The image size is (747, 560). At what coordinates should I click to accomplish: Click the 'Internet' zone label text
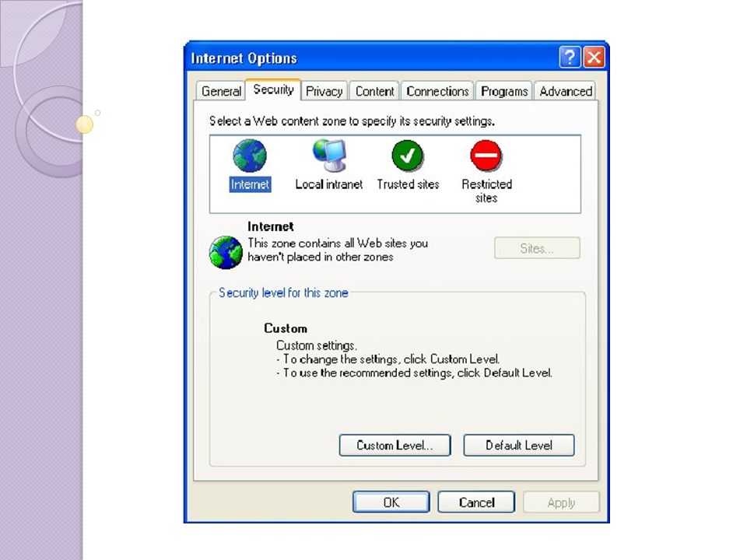[250, 184]
